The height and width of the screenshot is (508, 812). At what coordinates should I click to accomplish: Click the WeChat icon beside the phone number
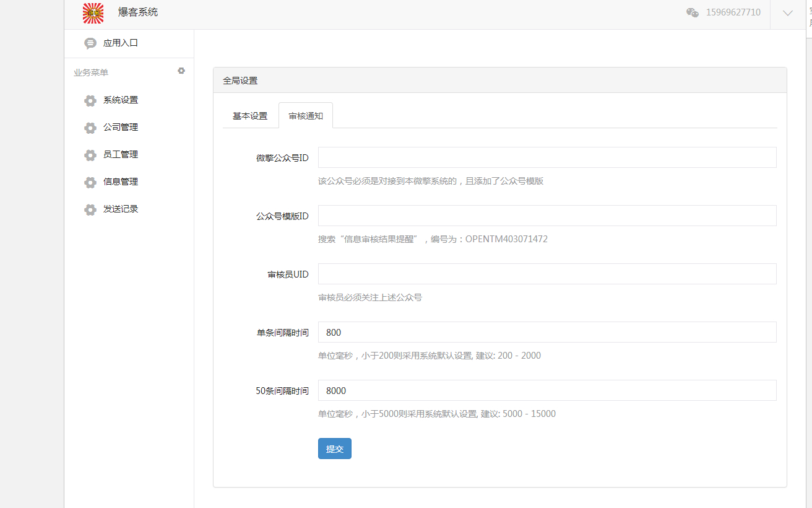click(693, 12)
